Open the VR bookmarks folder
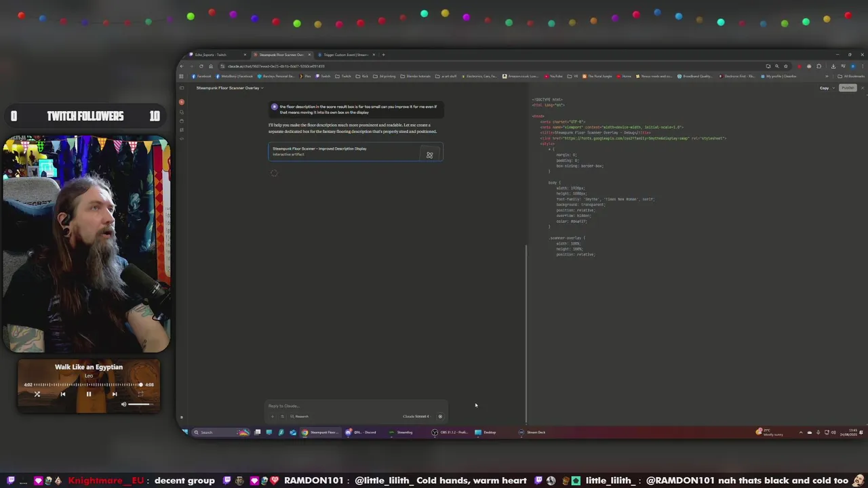868x488 pixels. (x=572, y=76)
